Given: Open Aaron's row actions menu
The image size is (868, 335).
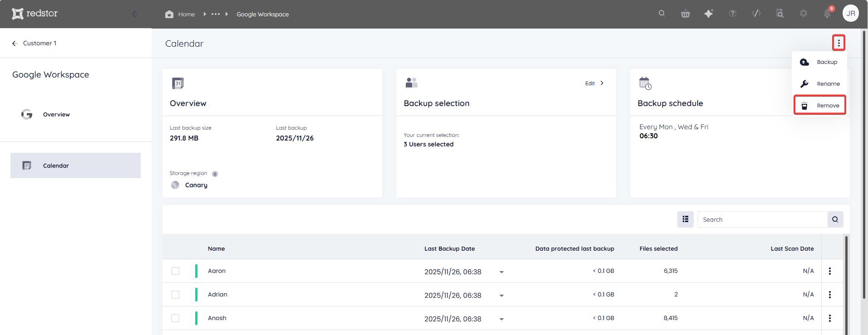Looking at the screenshot, I should (x=830, y=271).
